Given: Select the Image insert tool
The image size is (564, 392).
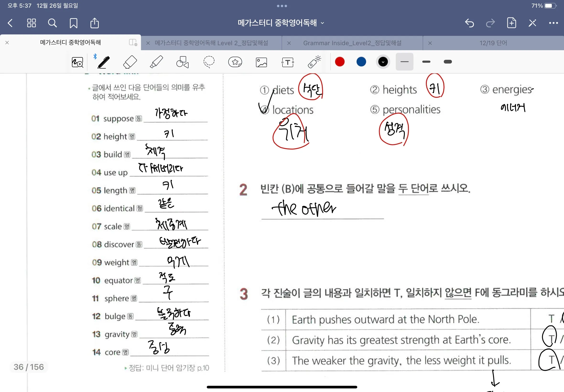Looking at the screenshot, I should tap(261, 62).
